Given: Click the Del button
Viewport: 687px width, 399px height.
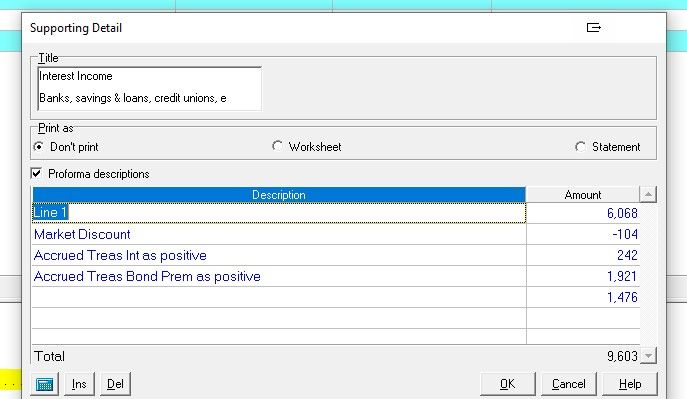Looking at the screenshot, I should pyautogui.click(x=115, y=384).
